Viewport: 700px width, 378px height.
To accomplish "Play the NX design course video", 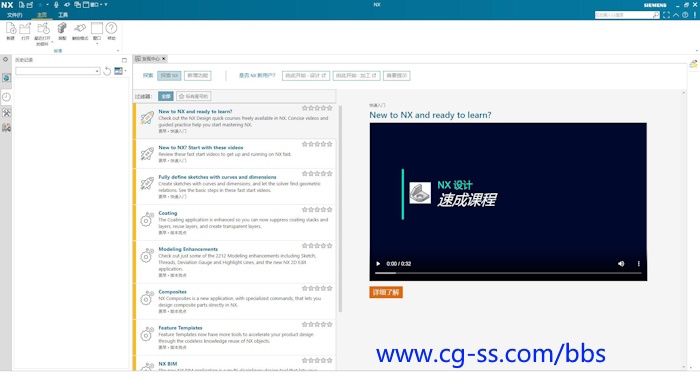I will [x=378, y=264].
